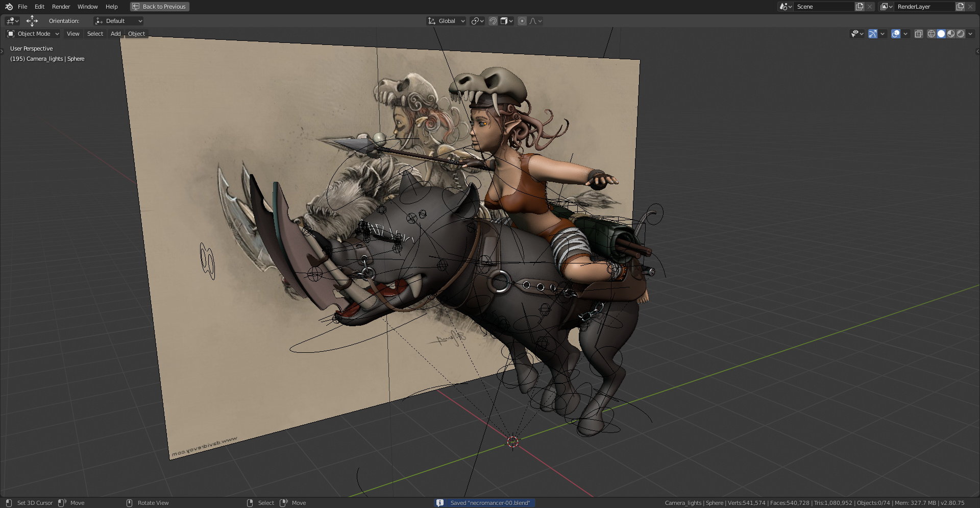This screenshot has height=508, width=980.
Task: Open the Select menu in viewport header
Action: tap(95, 34)
